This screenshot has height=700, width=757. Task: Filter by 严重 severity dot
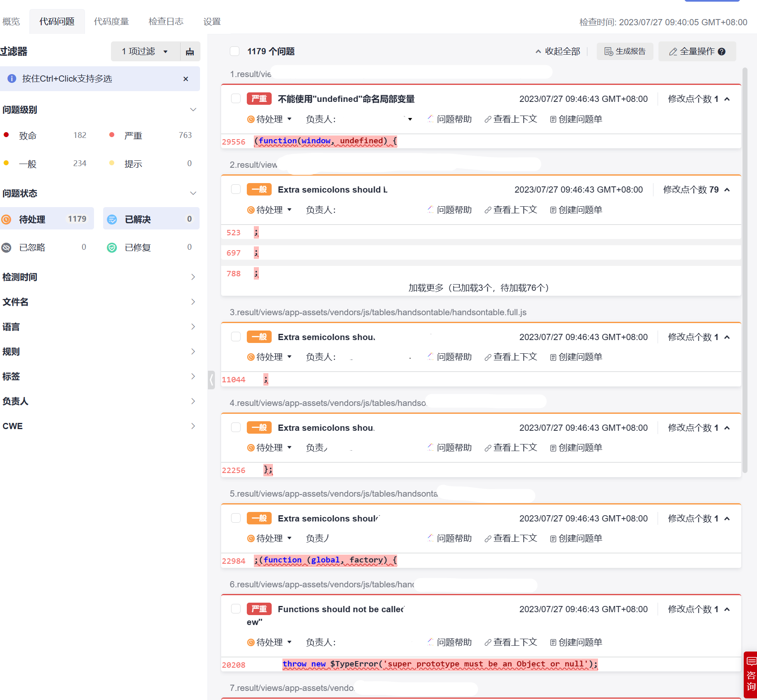coord(112,135)
